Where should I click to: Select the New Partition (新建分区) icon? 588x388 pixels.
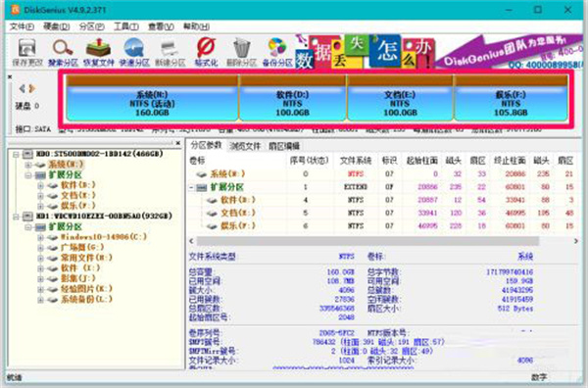170,53
